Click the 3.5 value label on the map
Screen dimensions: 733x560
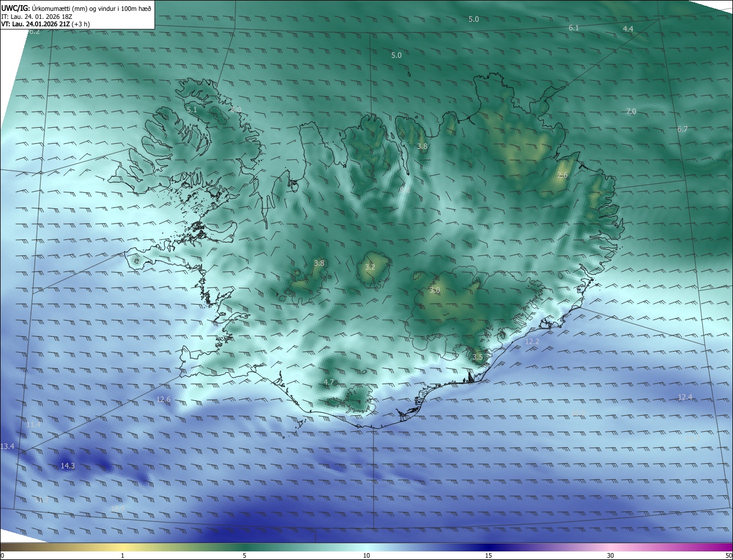(478, 357)
